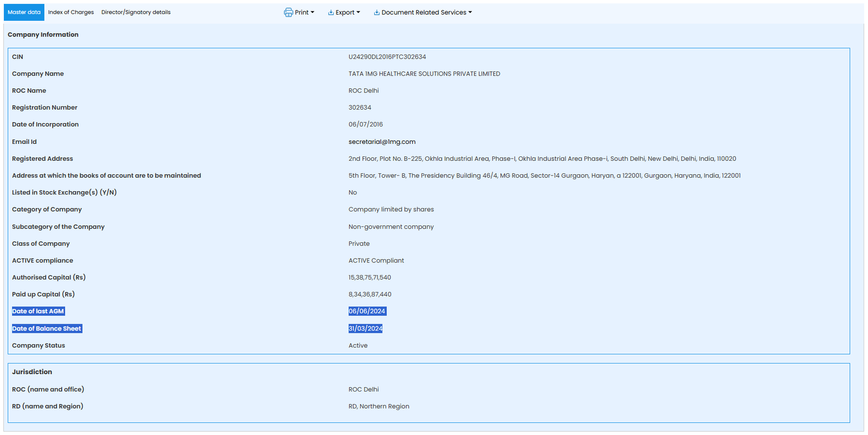Expand the Export dropdown

[344, 12]
